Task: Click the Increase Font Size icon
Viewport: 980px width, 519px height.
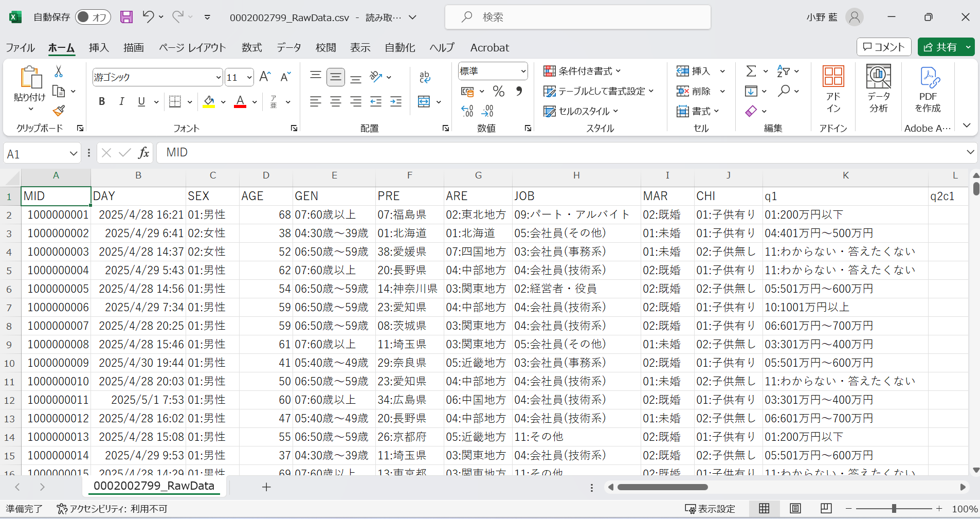Action: (x=265, y=77)
